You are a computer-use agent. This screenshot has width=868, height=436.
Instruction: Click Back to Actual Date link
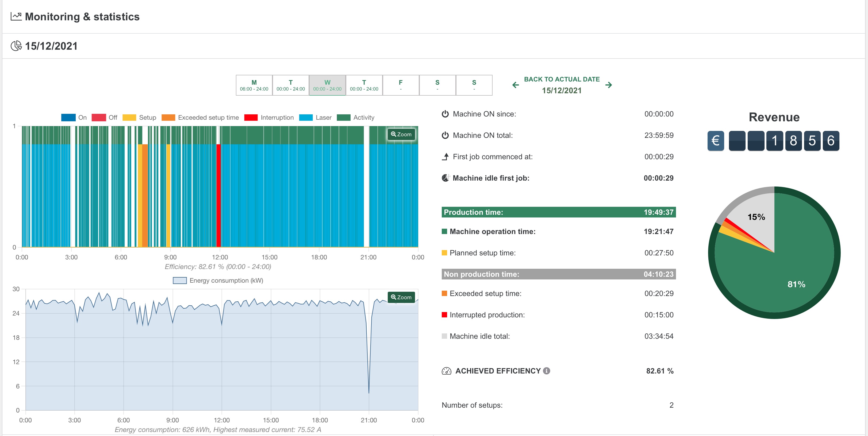click(x=562, y=79)
